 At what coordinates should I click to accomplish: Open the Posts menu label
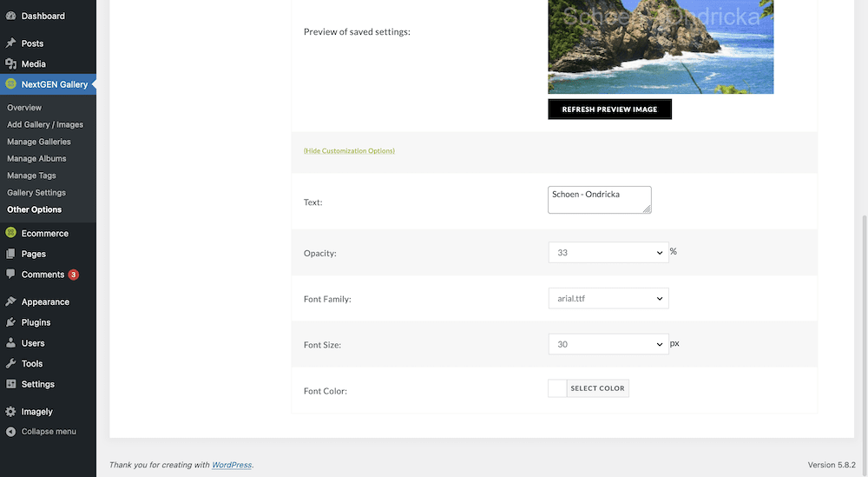pos(32,43)
